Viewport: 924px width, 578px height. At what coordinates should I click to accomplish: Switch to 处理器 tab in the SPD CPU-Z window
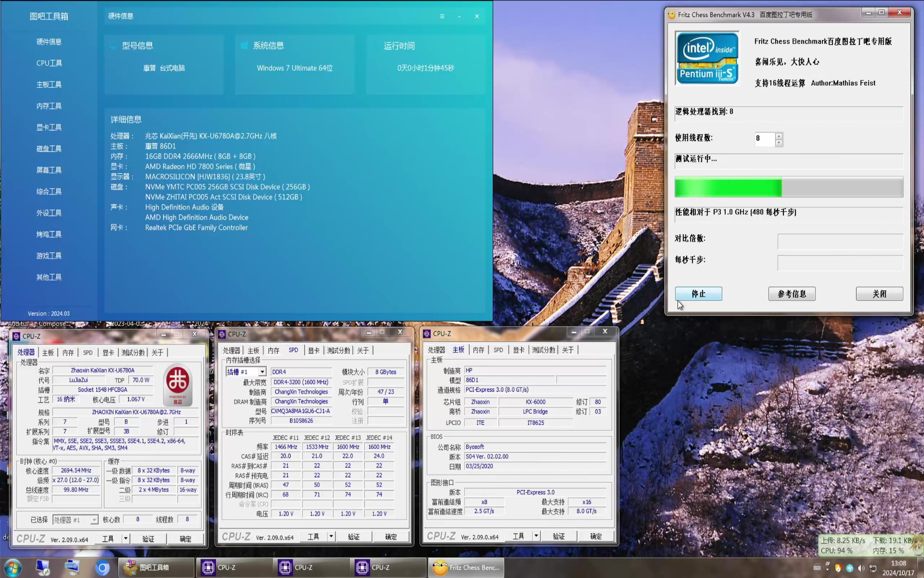coord(231,350)
